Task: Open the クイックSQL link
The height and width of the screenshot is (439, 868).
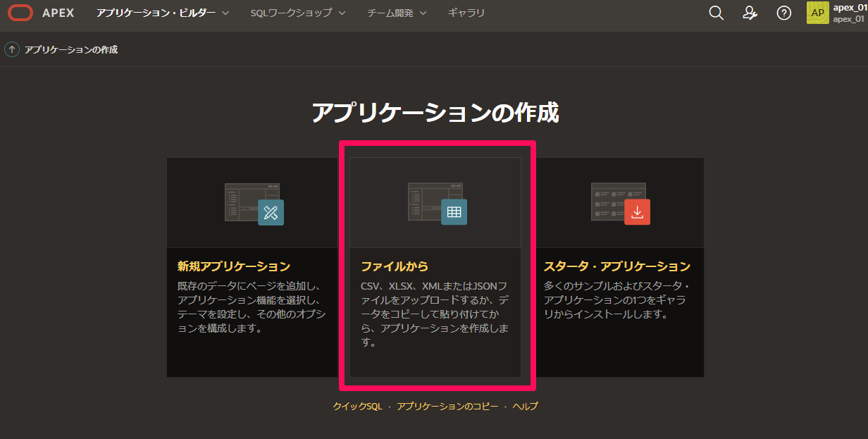Action: click(x=357, y=407)
